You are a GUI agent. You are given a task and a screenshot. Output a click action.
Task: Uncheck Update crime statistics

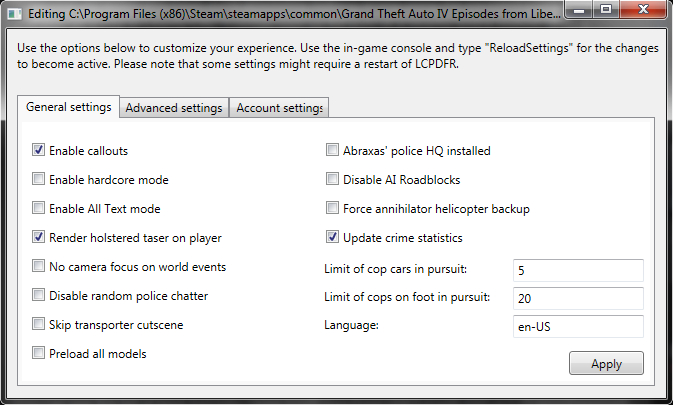[x=333, y=238]
